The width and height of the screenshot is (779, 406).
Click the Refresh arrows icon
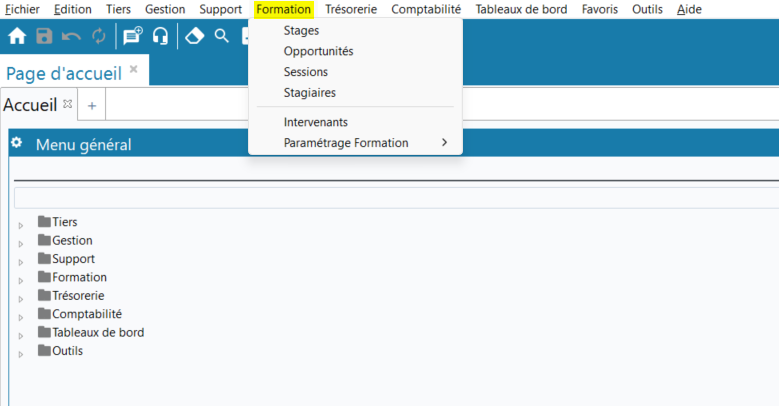tap(98, 36)
